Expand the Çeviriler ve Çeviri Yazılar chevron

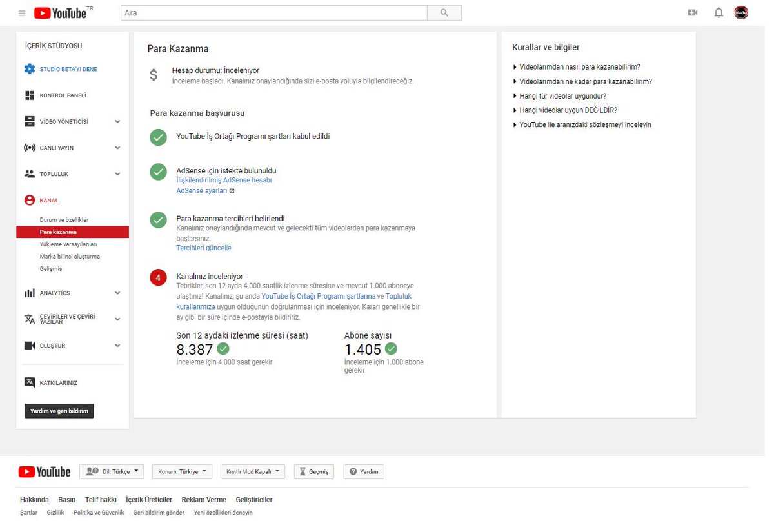[117, 319]
